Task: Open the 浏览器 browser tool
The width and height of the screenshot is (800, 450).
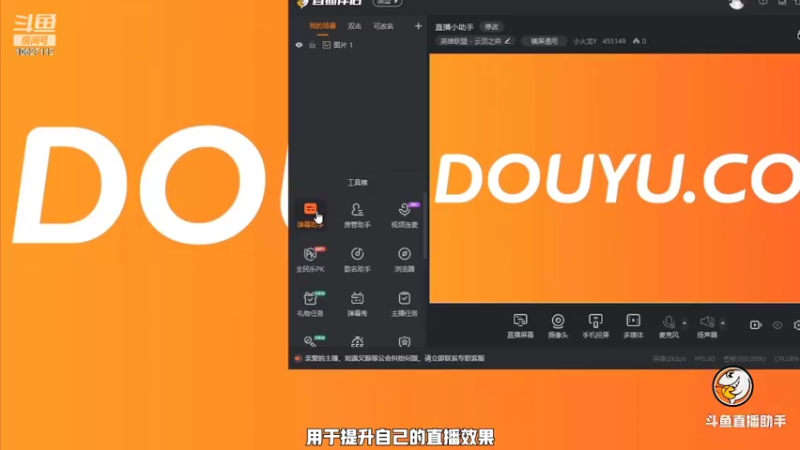Action: coord(404,259)
